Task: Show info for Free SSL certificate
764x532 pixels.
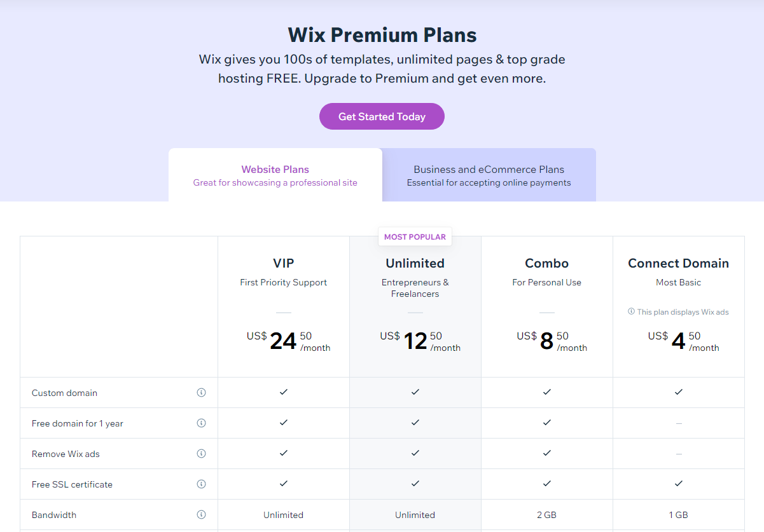Action: tap(201, 484)
